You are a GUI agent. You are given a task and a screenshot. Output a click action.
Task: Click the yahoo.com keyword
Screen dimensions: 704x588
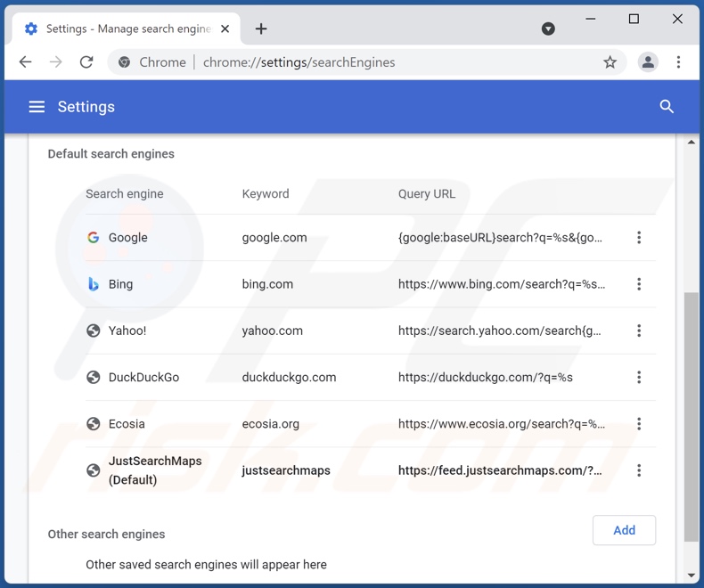[x=273, y=331]
